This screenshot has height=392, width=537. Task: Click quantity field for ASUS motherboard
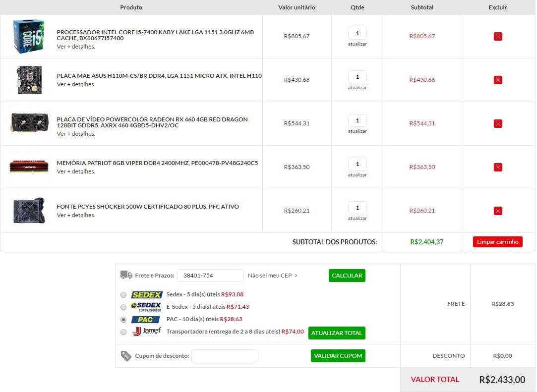click(357, 77)
